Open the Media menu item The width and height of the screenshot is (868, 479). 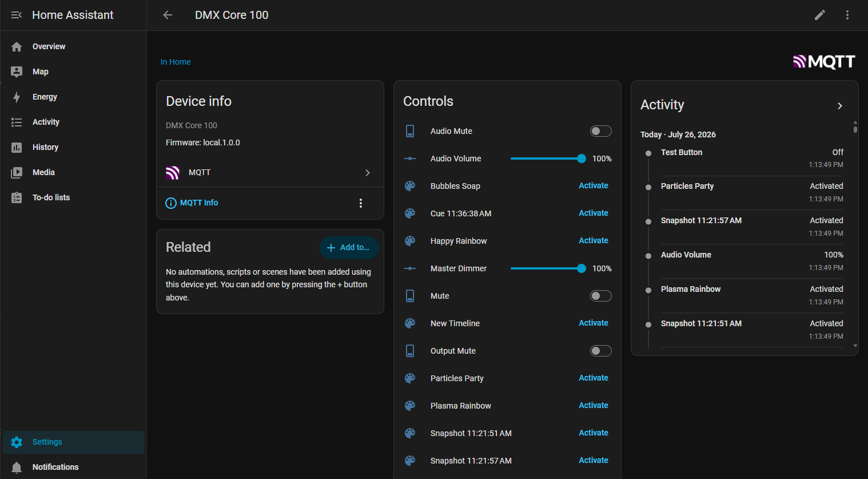pyautogui.click(x=74, y=172)
